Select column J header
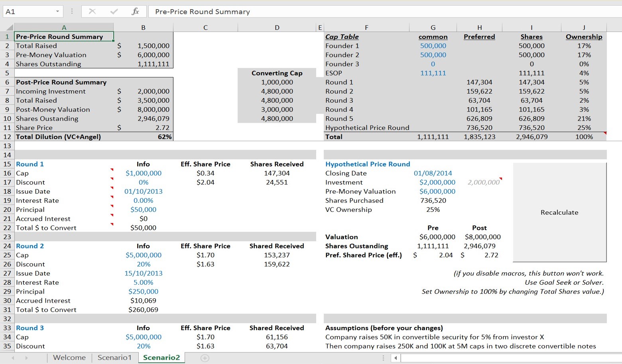Screen dimensions: 622x364 point(584,27)
